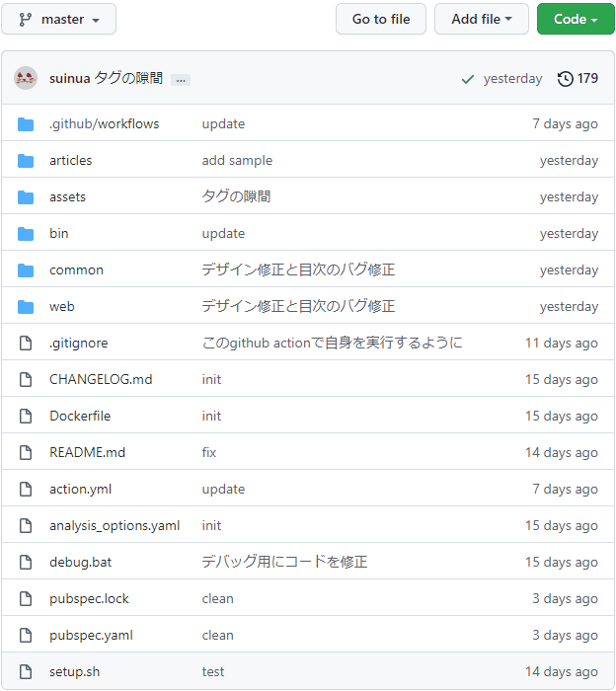Open the suinua author link
This screenshot has width=616, height=691.
pos(70,78)
